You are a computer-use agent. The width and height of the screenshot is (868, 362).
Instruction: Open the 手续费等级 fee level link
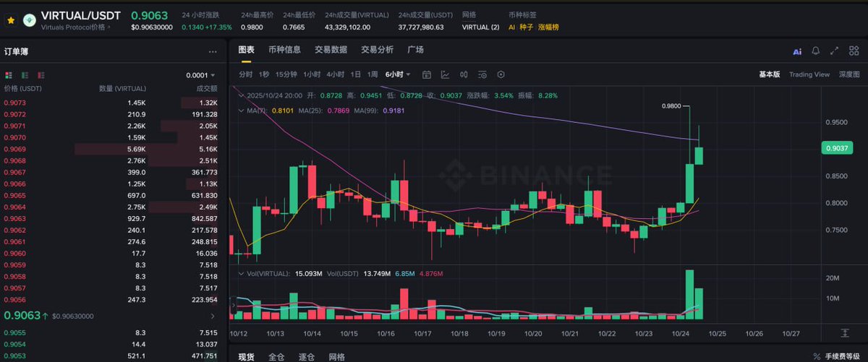tap(843, 356)
